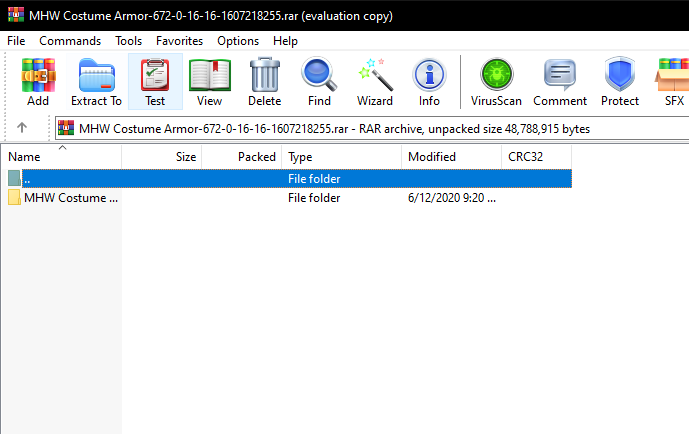
Task: Sort list by CRC32 column
Action: click(537, 157)
